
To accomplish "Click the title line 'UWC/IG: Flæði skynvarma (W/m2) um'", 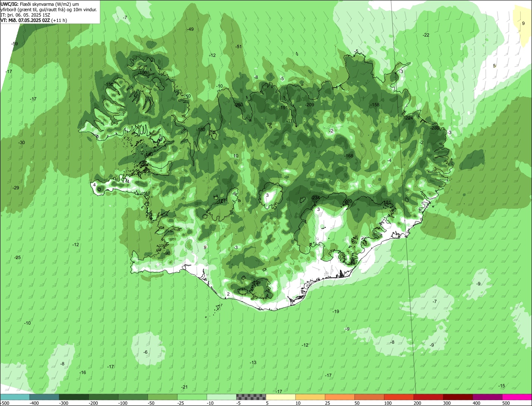I will point(39,4).
